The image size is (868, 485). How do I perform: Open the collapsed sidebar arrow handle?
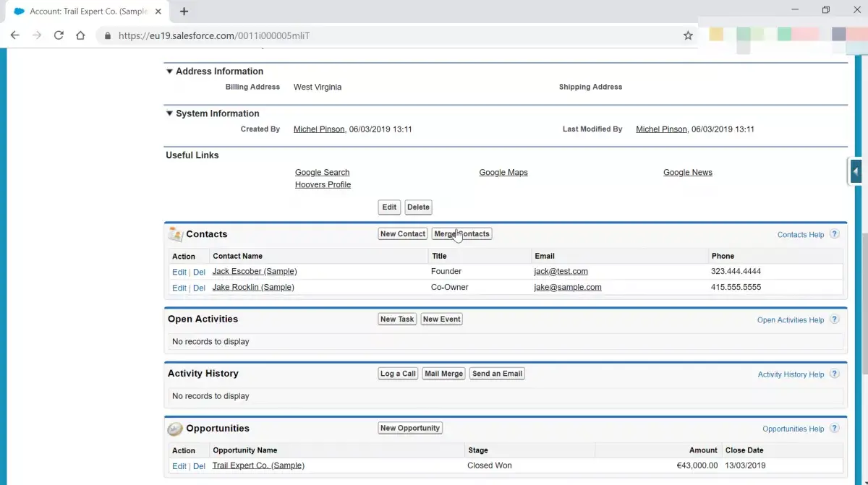coord(856,172)
